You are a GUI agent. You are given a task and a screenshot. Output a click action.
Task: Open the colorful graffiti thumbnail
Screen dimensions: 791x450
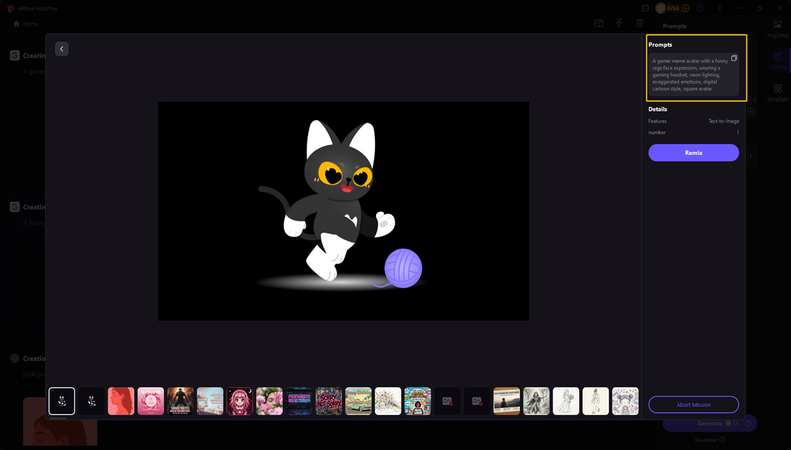click(x=328, y=401)
